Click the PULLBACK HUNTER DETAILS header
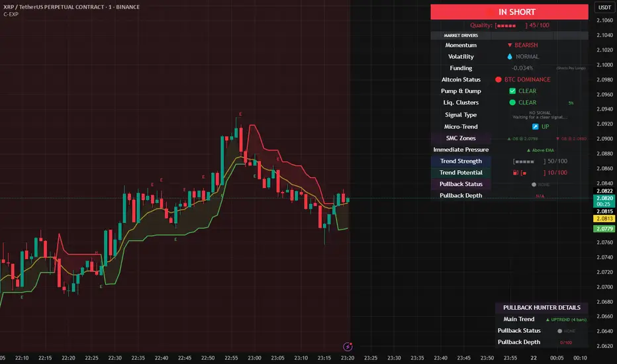Screen dimensions: 617x364 pos(542,308)
